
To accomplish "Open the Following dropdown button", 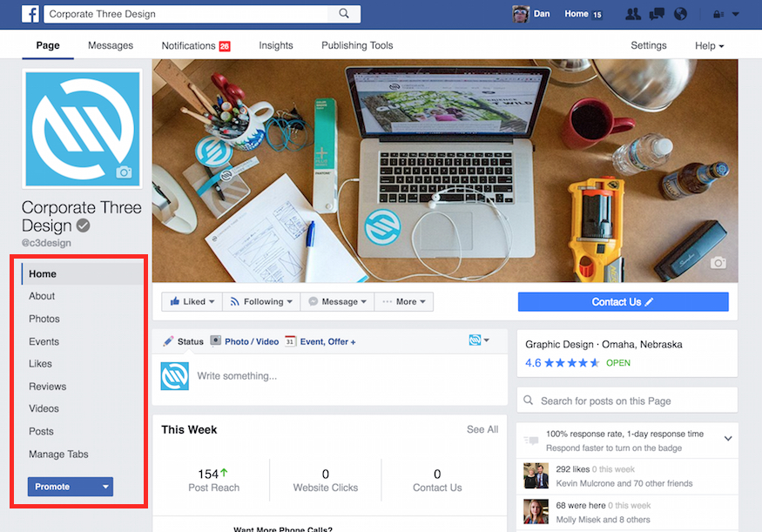I will 261,302.
